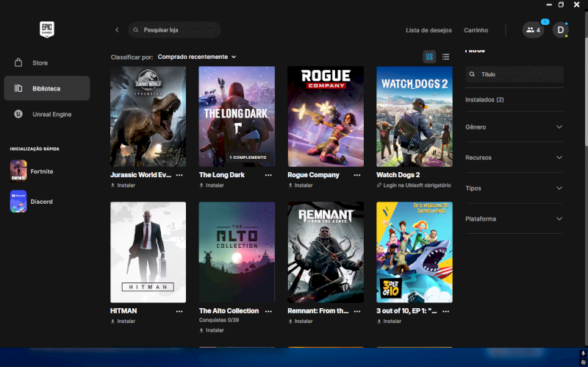Screen dimensions: 588x367
Task: Open the Biblioteca section
Action: [x=47, y=88]
